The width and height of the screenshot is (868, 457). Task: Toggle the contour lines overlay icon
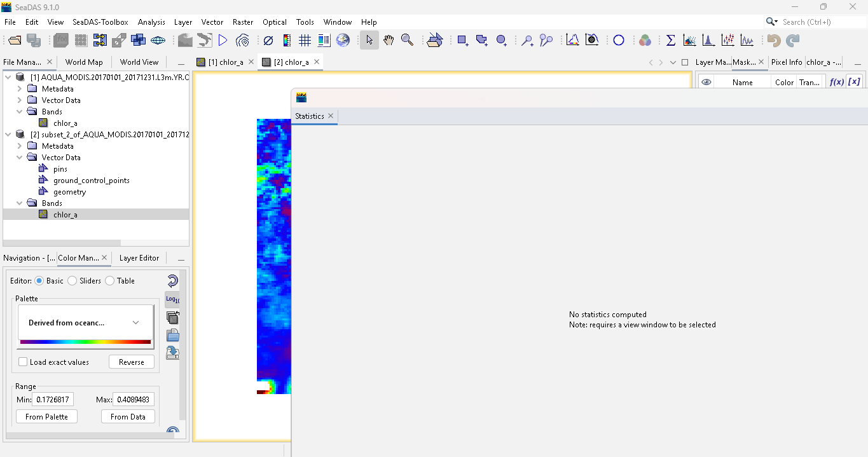coord(242,41)
